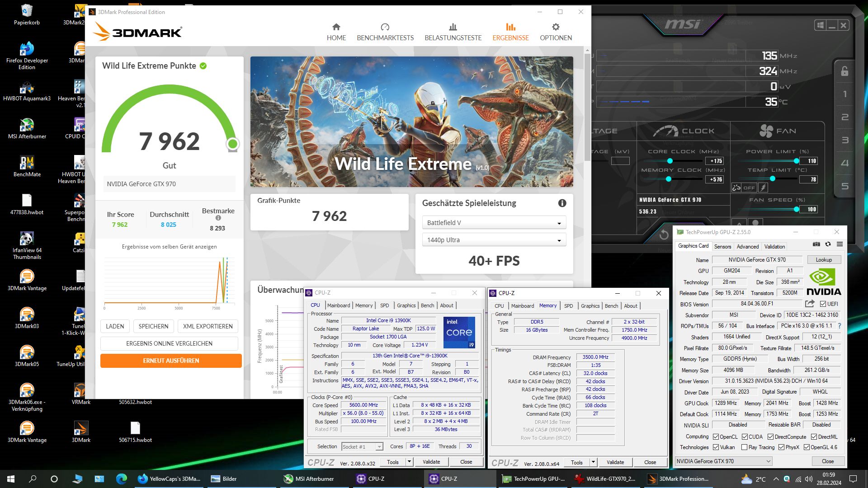Click the XML EXPORTIEREN button

208,326
